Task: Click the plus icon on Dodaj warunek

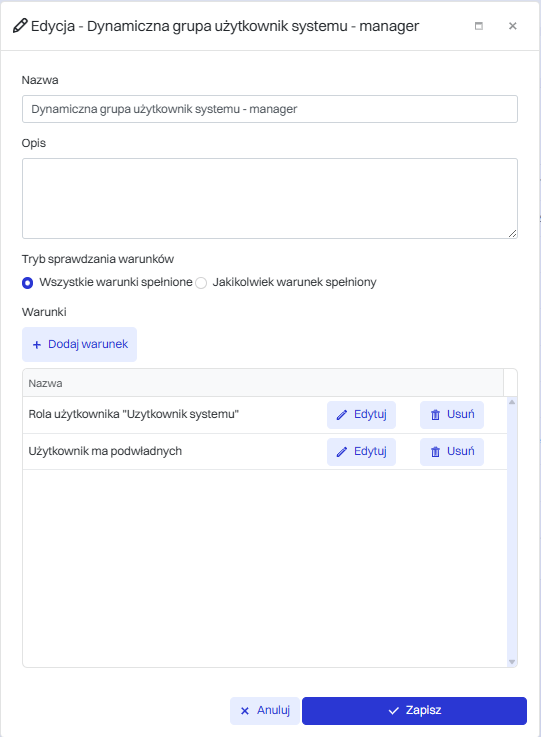Action: point(37,345)
